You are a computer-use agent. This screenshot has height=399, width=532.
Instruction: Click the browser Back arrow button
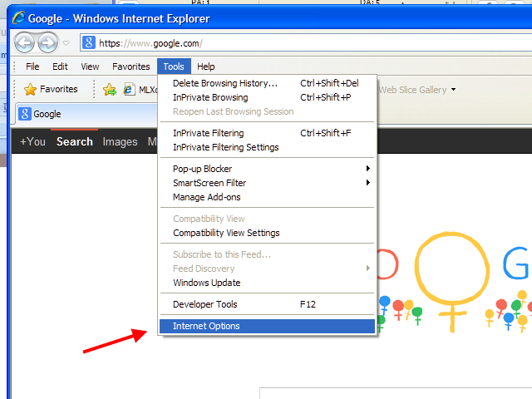coord(24,42)
